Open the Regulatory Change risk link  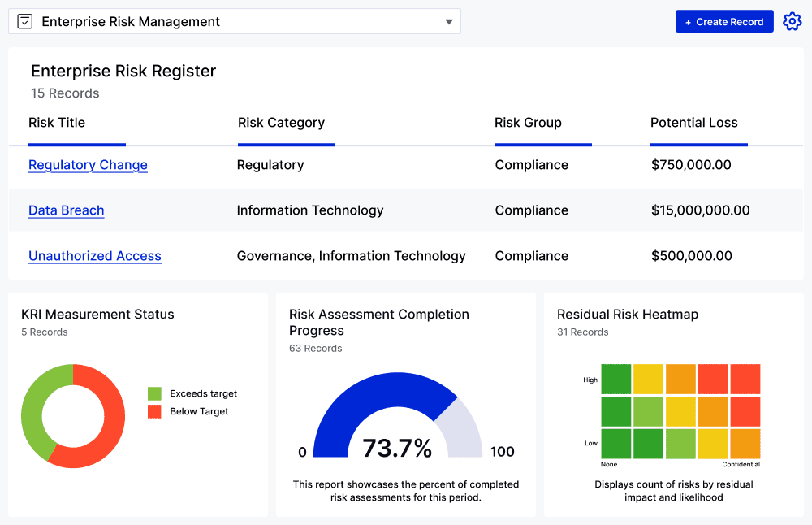(88, 165)
